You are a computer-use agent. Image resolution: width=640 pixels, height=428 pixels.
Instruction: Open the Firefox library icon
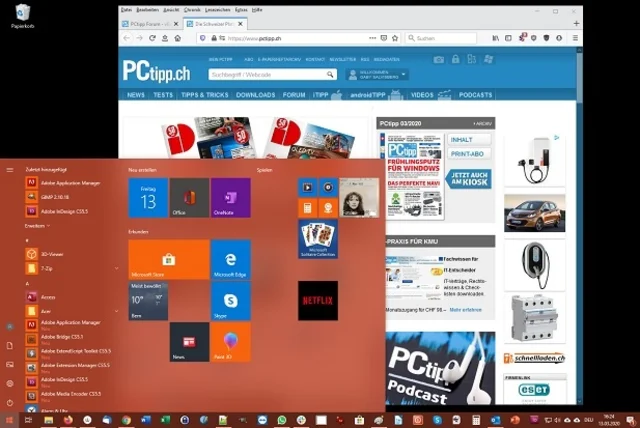click(496, 38)
